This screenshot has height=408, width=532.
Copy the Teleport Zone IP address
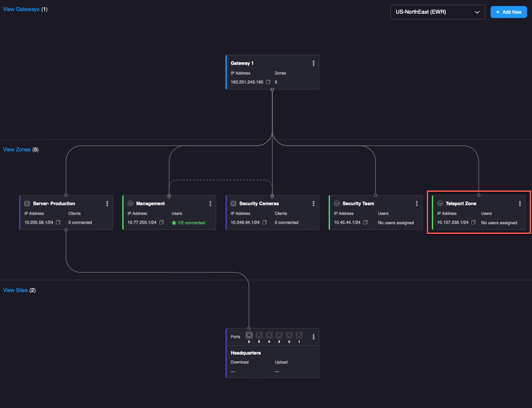pos(473,222)
